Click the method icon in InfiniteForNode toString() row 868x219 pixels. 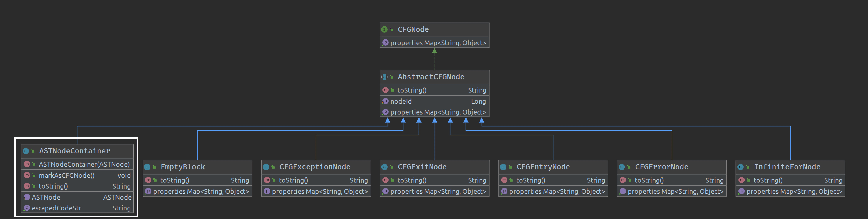[x=741, y=180]
